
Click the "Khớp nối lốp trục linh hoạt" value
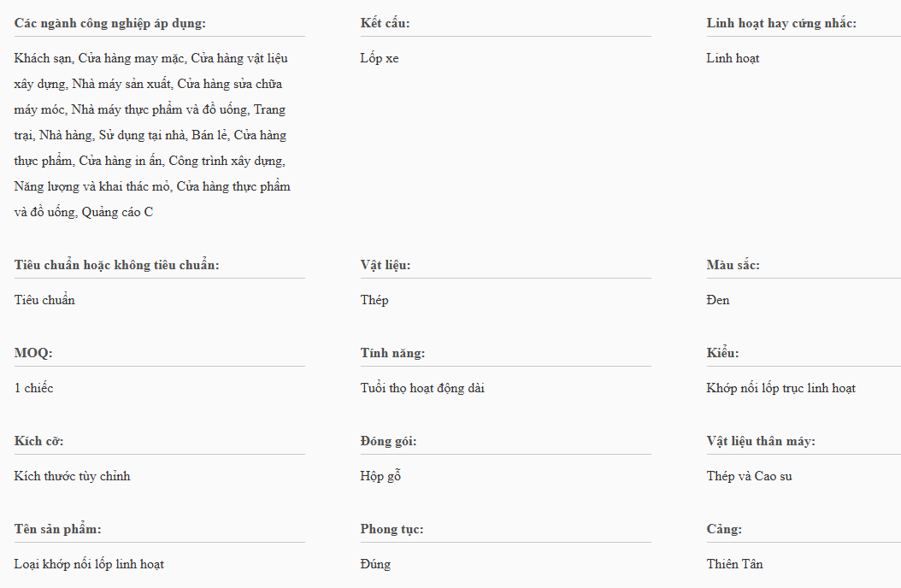780,388
